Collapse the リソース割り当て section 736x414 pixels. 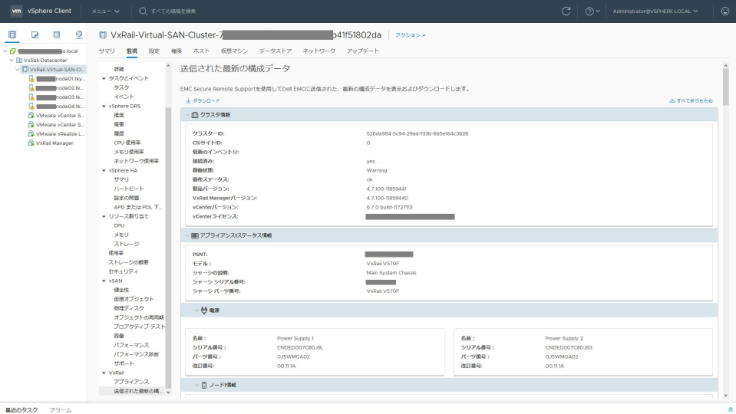pyautogui.click(x=104, y=216)
